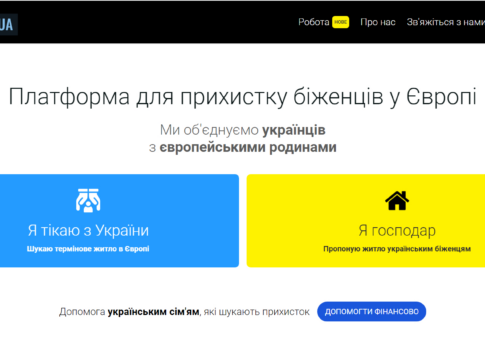485x360 pixels.
Task: Click the bold українців word
Action: tap(294, 130)
